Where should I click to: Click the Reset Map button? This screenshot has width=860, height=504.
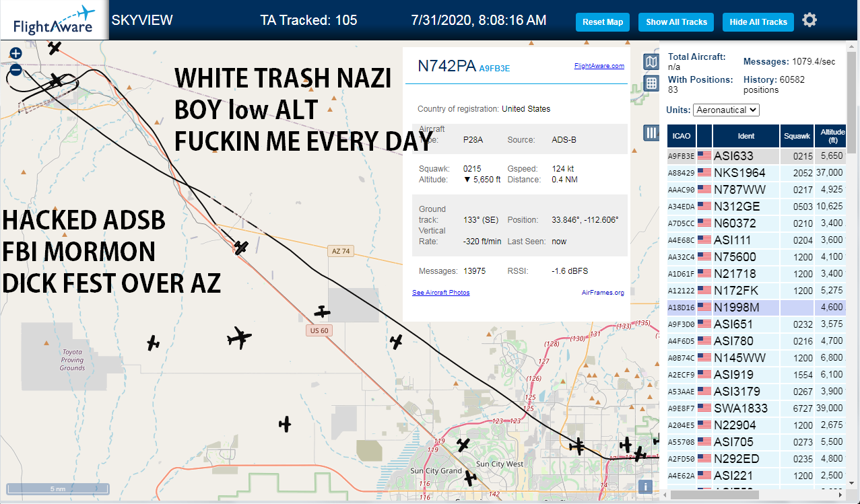603,22
